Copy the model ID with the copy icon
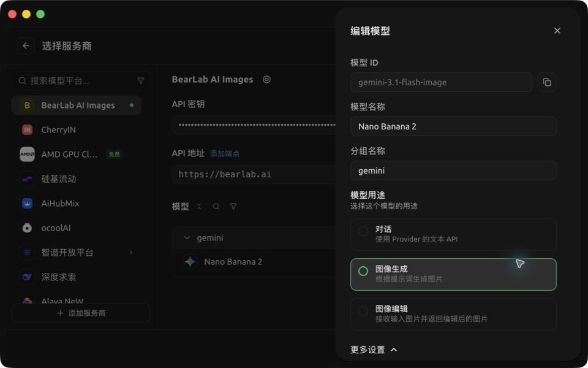Screen dimensions: 588x368 click(547, 82)
